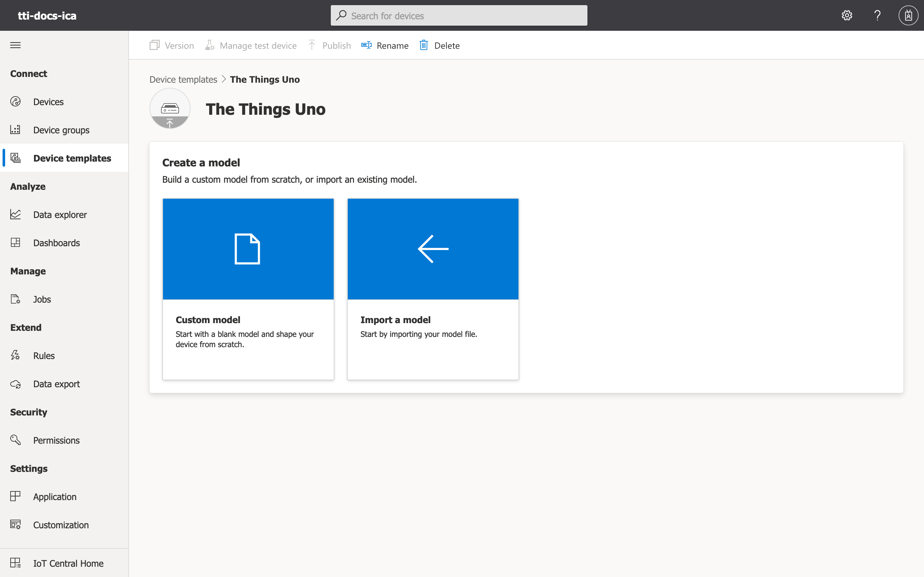Open the Devices menu item

point(48,102)
